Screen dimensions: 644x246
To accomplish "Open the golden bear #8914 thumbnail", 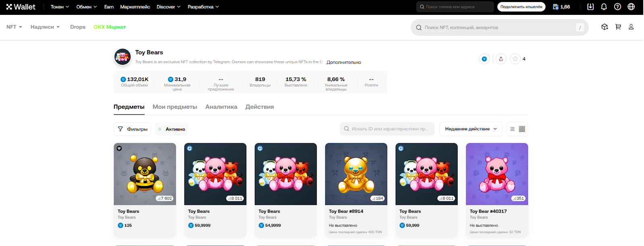I will coord(356,174).
